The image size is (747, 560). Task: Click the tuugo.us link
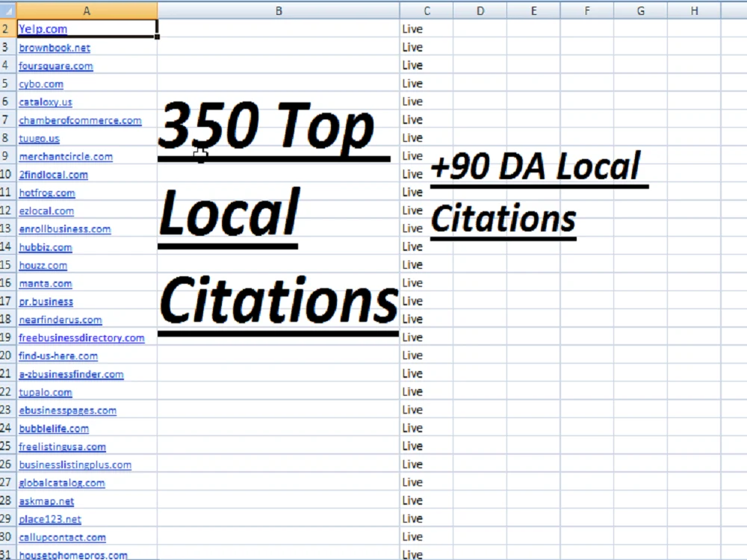pos(39,139)
